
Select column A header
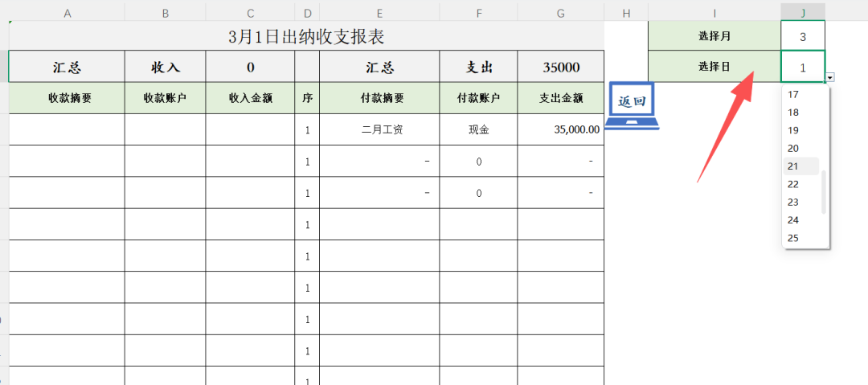tap(67, 13)
